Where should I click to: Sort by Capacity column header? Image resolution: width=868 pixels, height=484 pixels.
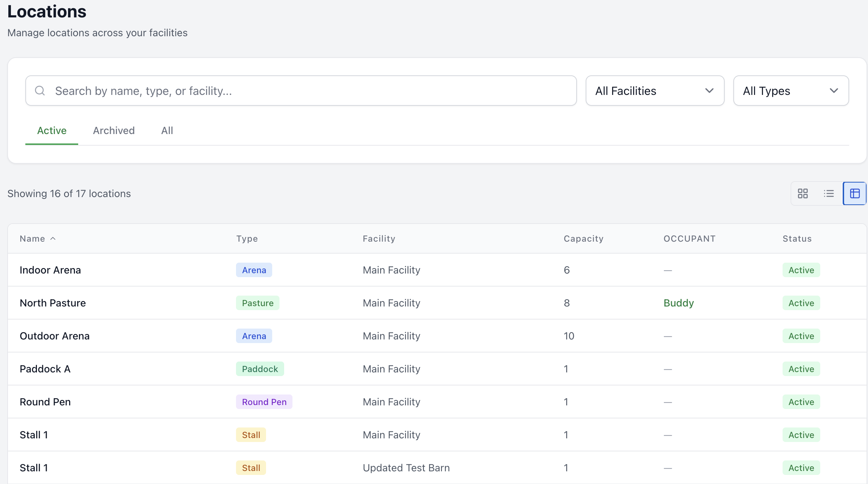(x=583, y=238)
